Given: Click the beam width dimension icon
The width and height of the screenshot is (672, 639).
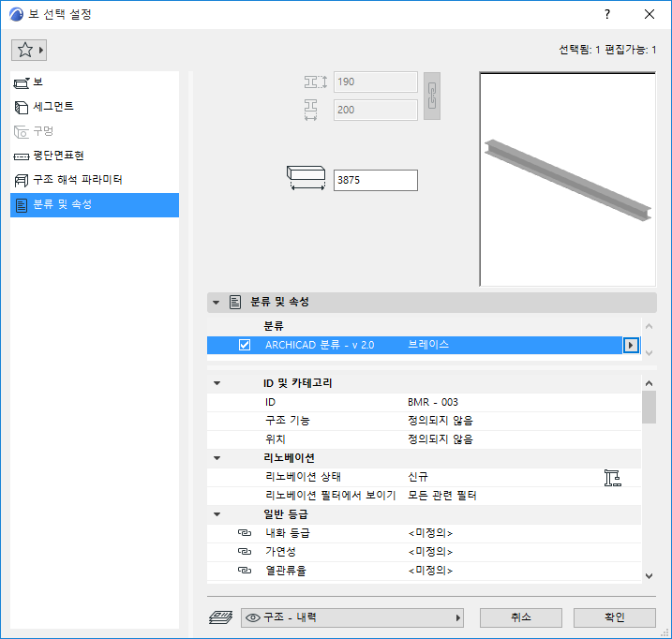Looking at the screenshot, I should [311, 110].
